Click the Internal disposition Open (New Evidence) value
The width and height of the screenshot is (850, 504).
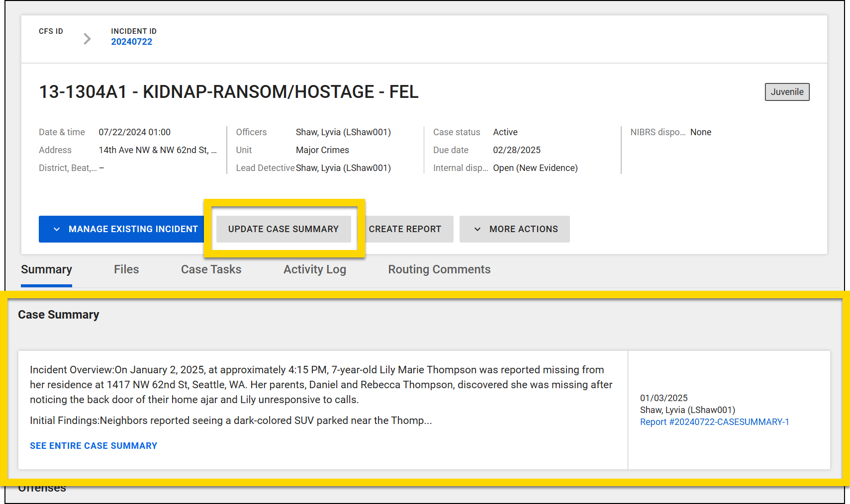[x=535, y=168]
